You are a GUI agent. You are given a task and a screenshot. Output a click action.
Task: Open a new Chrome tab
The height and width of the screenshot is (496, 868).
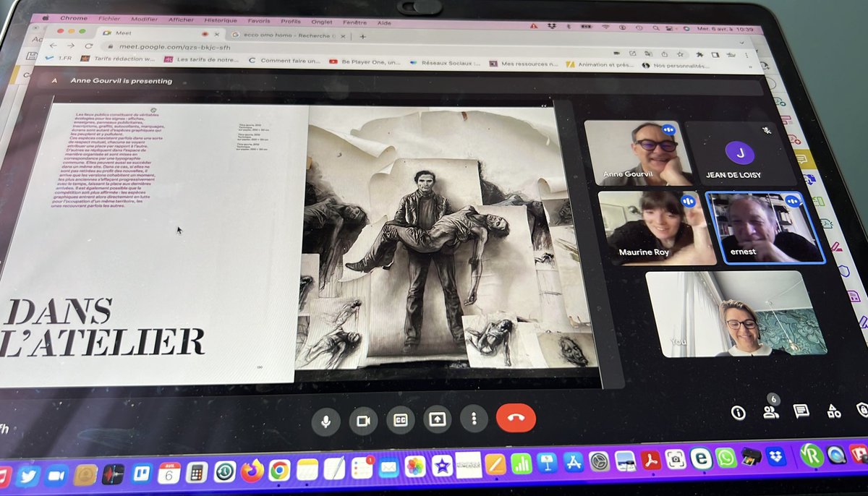[362, 37]
